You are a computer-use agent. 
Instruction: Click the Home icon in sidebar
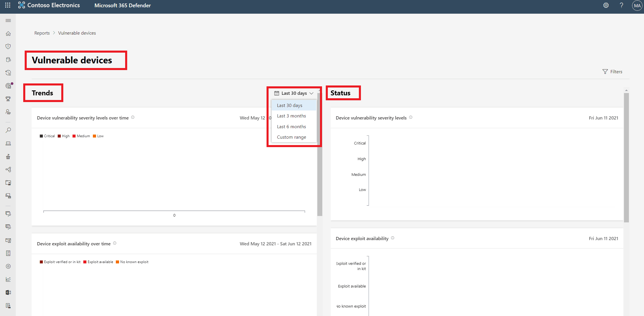tap(8, 34)
